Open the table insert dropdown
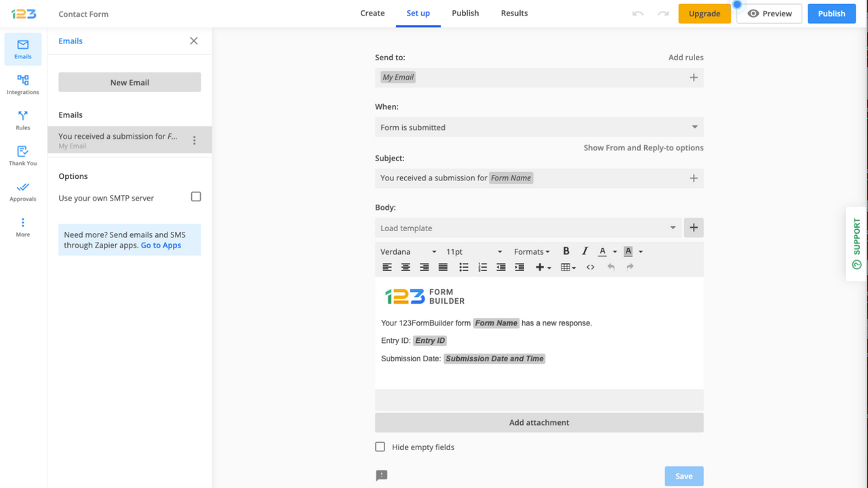The width and height of the screenshot is (868, 488). 568,267
